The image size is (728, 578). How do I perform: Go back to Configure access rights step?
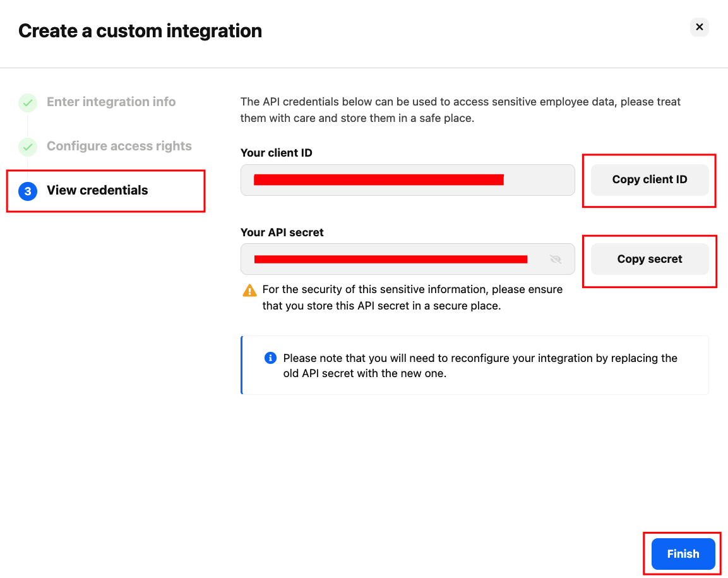click(x=119, y=146)
